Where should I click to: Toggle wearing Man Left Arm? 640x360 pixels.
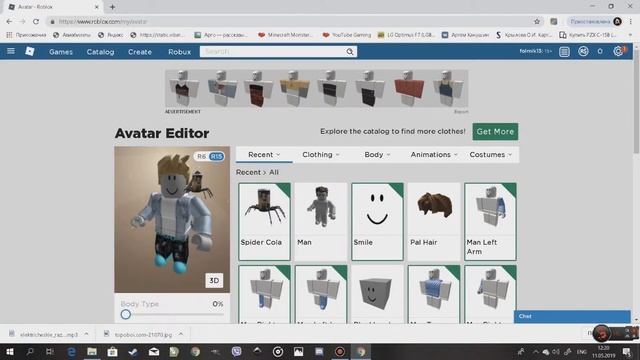[x=490, y=221]
